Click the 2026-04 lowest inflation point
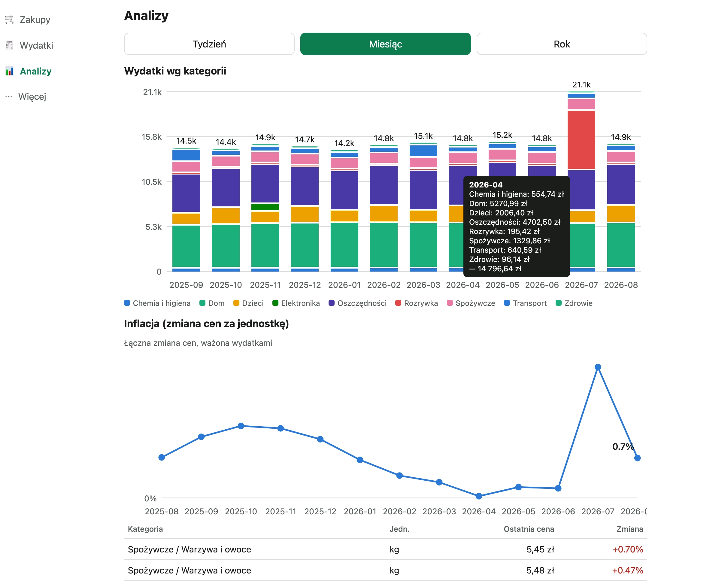728x587 pixels. [x=478, y=496]
